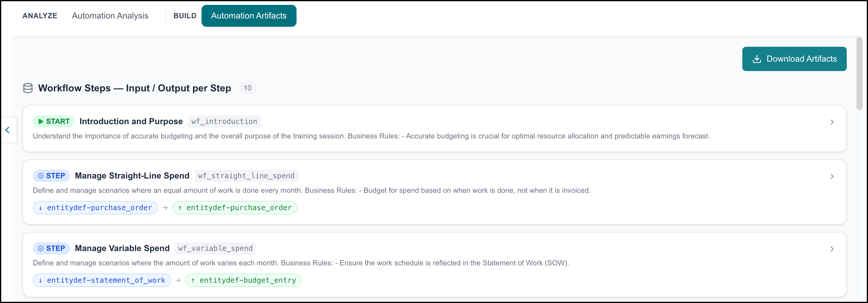
Task: Click the entitydef-budget_entry output chip
Action: coord(243,280)
